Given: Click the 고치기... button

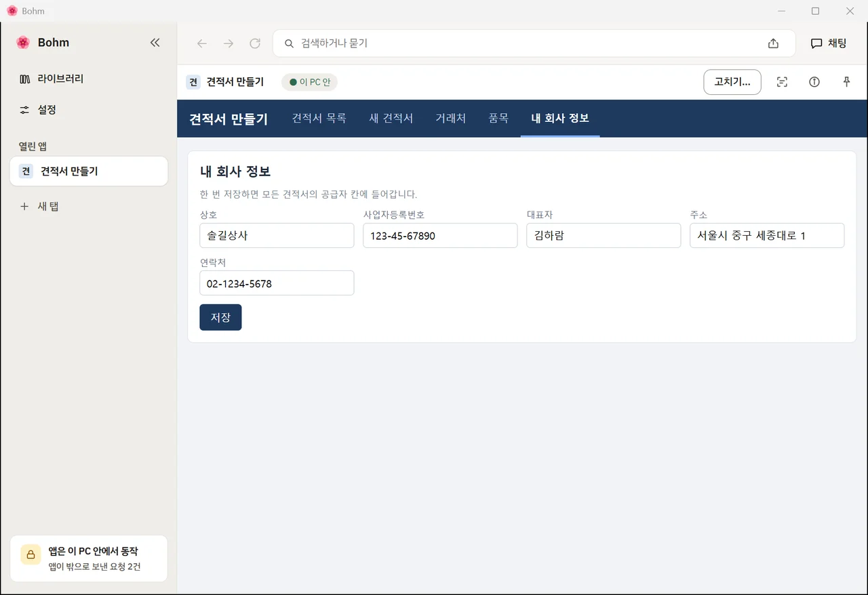Looking at the screenshot, I should coord(732,82).
